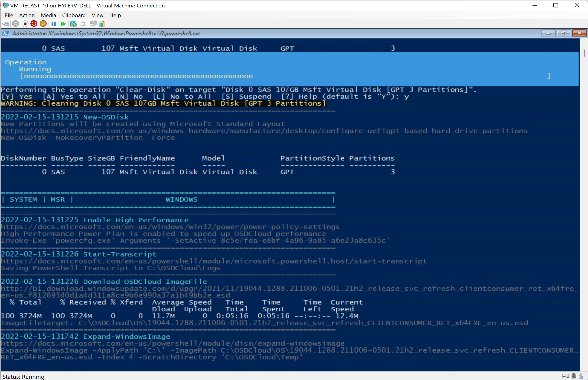Screen dimensions: 588x380
Task: Save the virtual machine state
Action: point(43,24)
